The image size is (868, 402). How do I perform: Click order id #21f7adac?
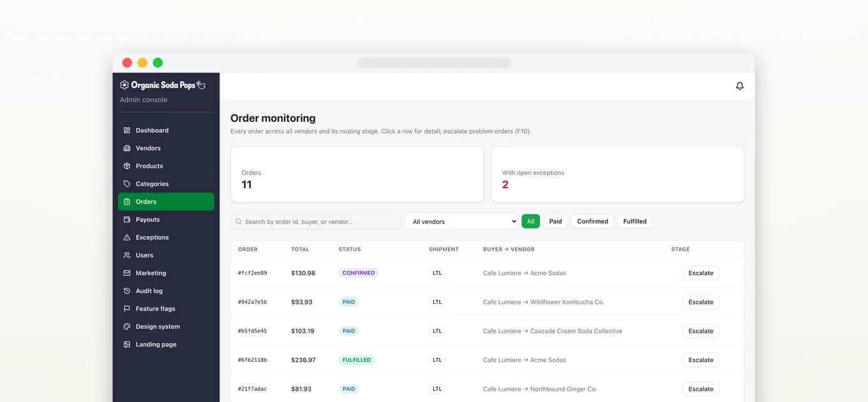click(253, 389)
